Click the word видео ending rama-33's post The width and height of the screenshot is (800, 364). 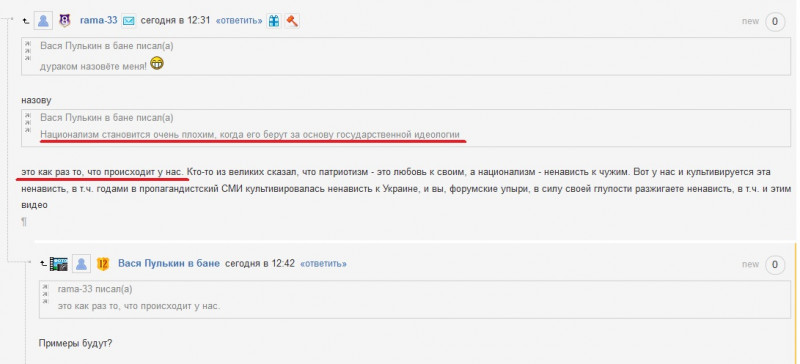(x=34, y=205)
